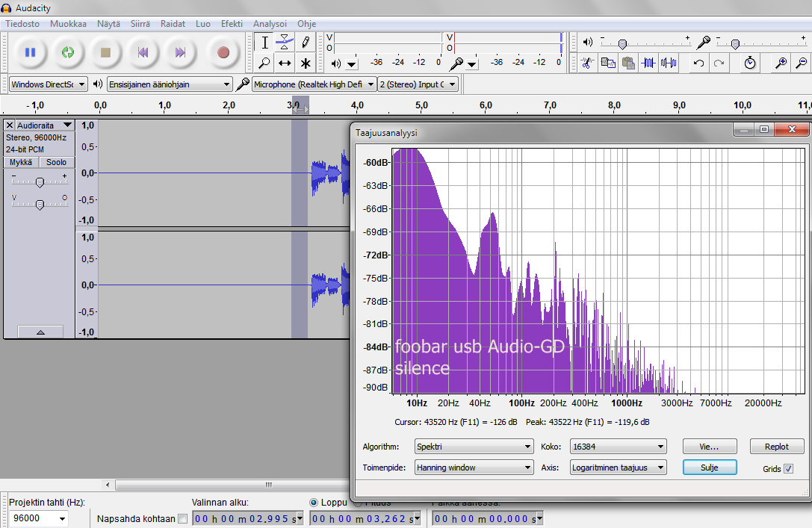
Task: Click Trim audio outside selection icon
Action: [x=648, y=63]
